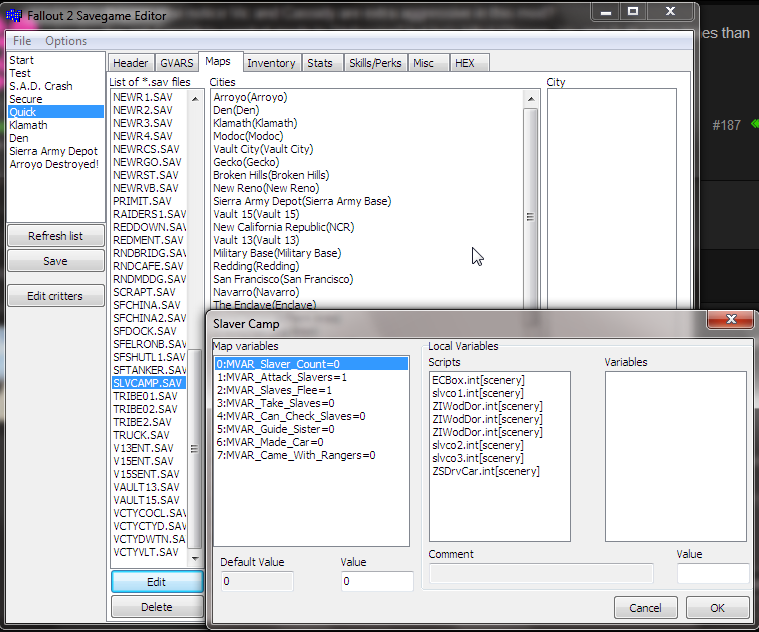Close the Slaver Camp dialog
Image resolution: width=759 pixels, height=632 pixels.
[731, 319]
